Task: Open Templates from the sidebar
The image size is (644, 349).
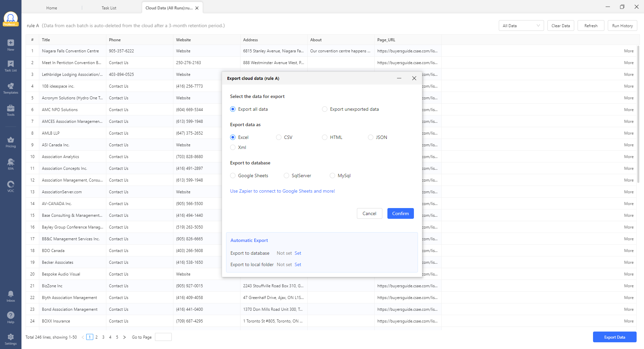Action: pos(11,88)
